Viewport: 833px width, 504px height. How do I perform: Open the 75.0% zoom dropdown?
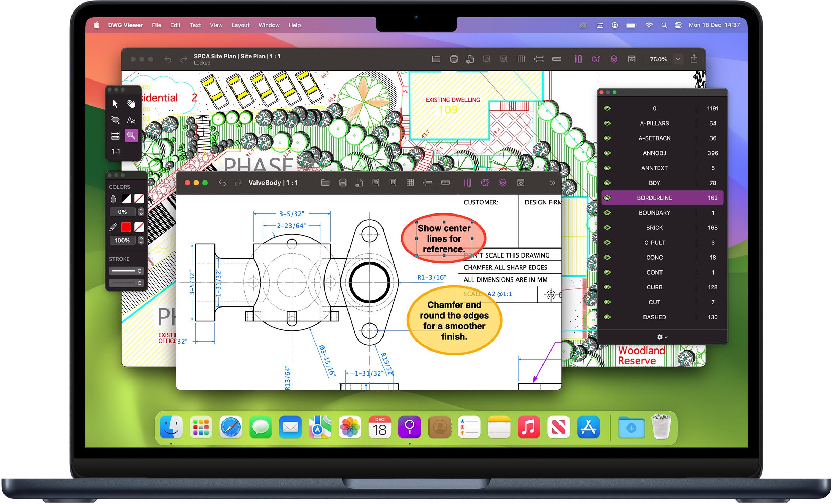[x=678, y=59]
